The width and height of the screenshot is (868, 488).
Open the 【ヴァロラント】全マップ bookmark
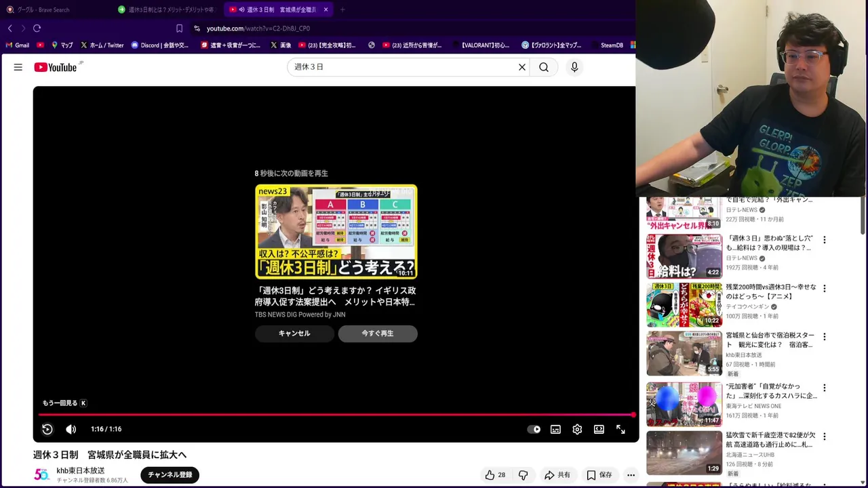pos(551,45)
